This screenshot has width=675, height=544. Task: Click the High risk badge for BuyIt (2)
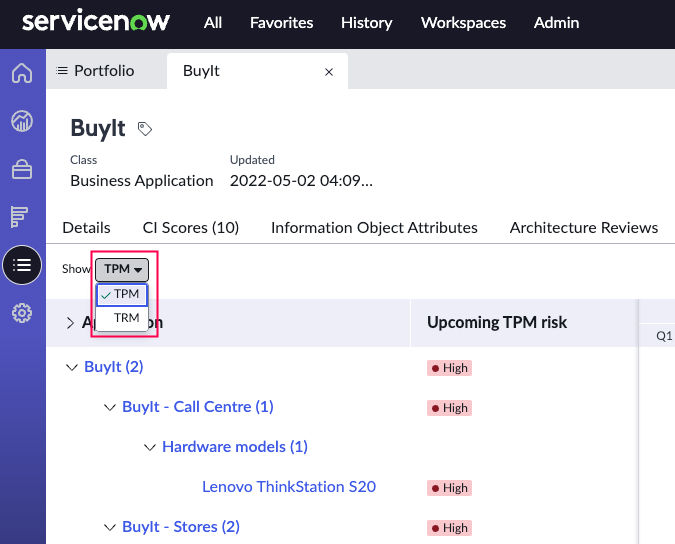449,368
